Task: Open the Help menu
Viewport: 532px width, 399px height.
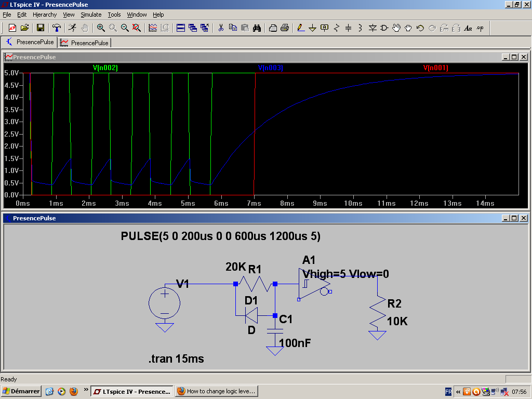Action: 158,15
